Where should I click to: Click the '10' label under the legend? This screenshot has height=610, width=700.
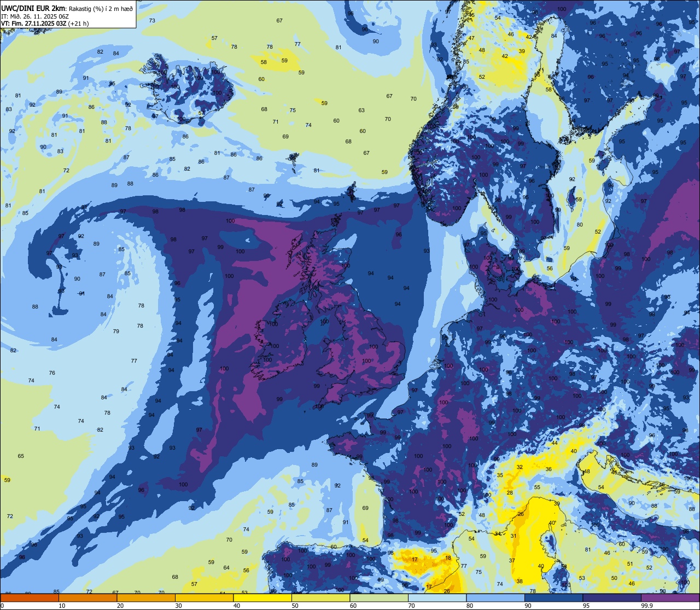pos(62,606)
